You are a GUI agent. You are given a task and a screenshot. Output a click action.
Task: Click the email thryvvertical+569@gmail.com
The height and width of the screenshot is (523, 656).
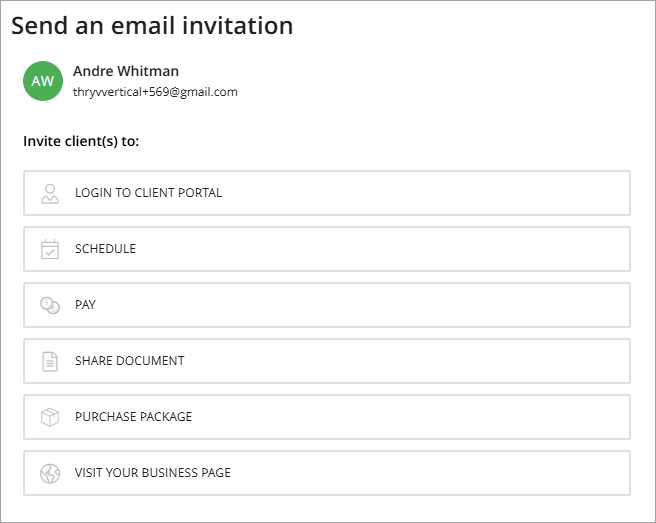[x=155, y=92]
